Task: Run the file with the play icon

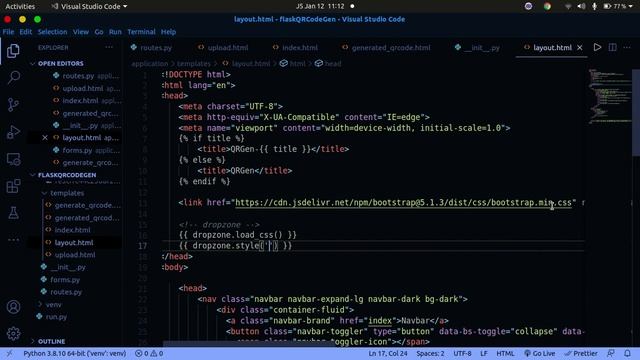Action: click(x=597, y=47)
